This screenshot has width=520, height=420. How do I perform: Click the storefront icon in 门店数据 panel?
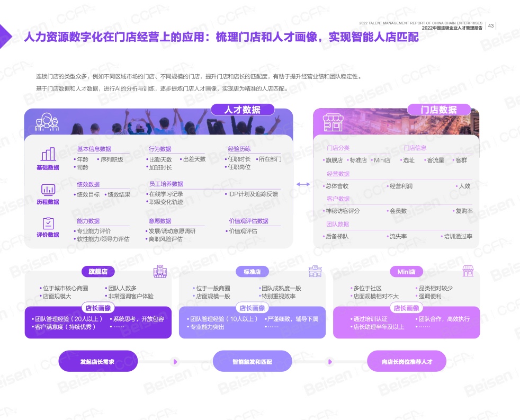(332, 122)
